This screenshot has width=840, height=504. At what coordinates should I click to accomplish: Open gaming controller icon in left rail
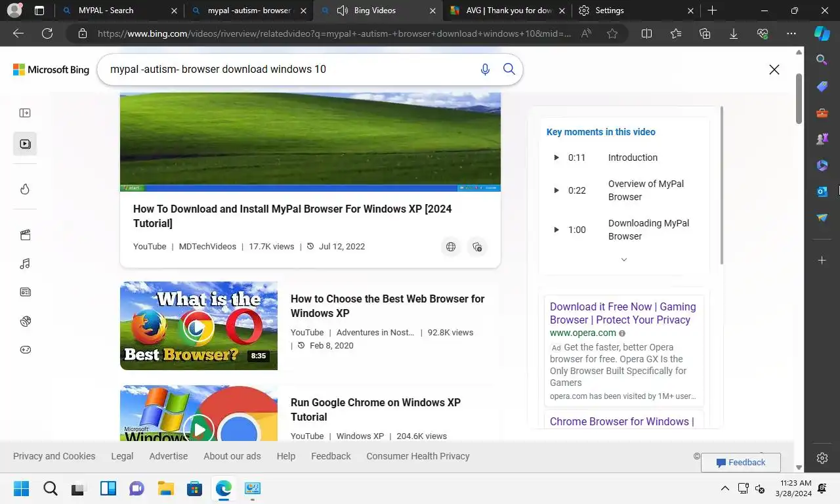[25, 350]
